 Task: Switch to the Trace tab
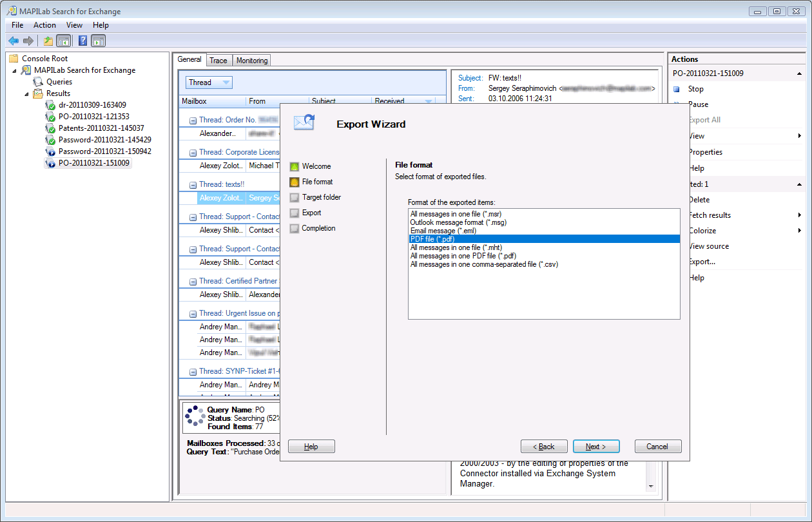pyautogui.click(x=218, y=61)
